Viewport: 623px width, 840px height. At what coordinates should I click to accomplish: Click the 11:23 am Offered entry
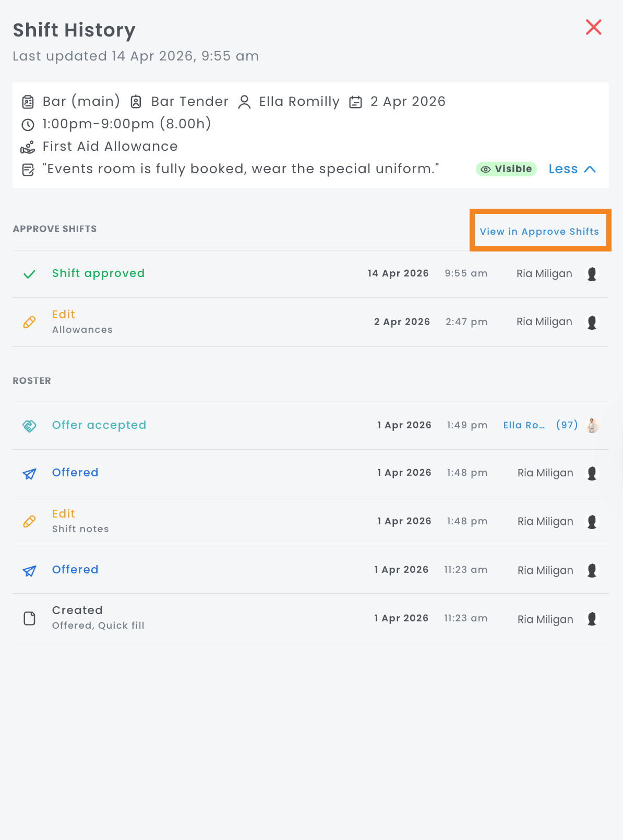(x=75, y=570)
